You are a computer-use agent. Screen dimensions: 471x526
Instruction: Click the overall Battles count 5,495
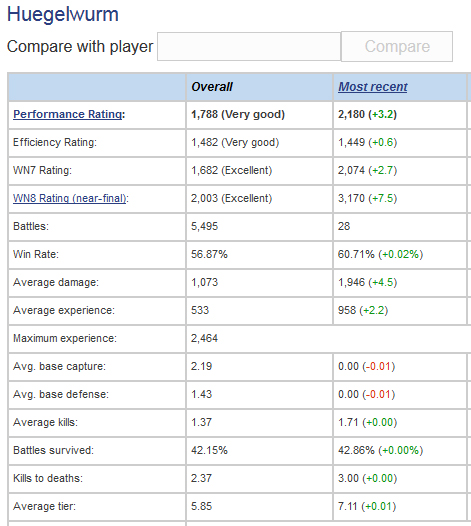[204, 226]
